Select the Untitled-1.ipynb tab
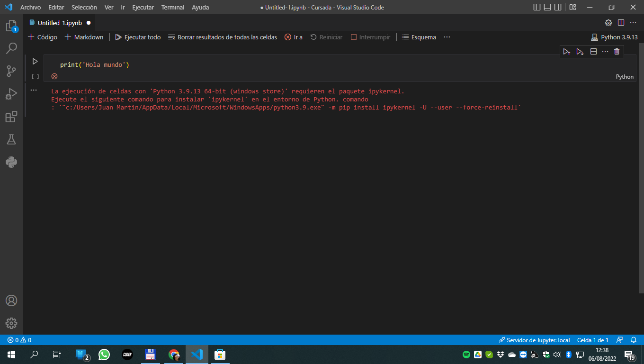The image size is (644, 364). pos(60,23)
